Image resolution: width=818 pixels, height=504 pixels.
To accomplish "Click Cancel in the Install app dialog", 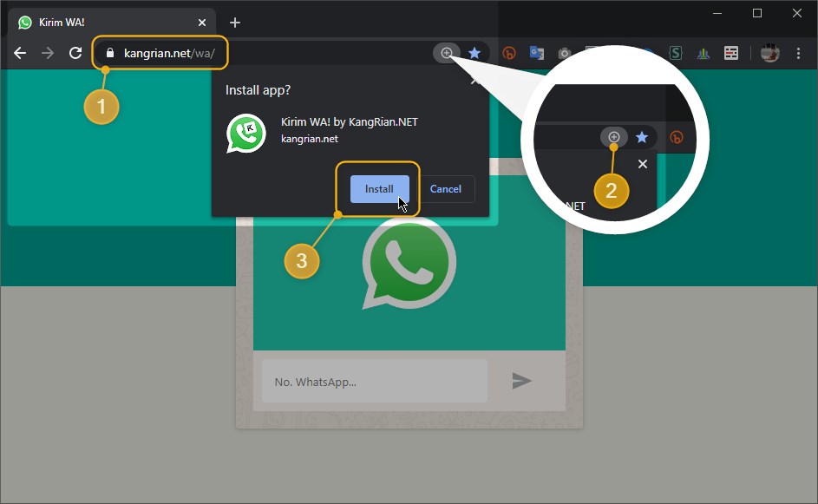I will tap(446, 189).
